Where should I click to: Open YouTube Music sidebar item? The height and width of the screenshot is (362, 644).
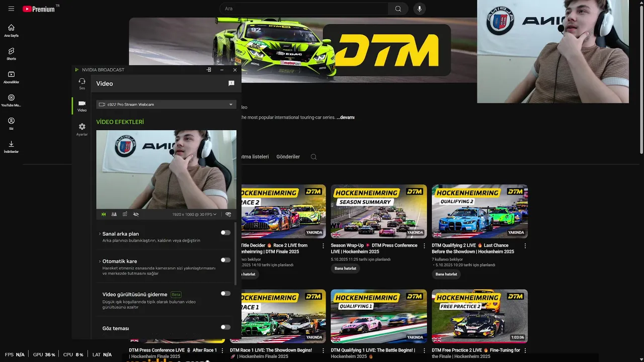(11, 100)
